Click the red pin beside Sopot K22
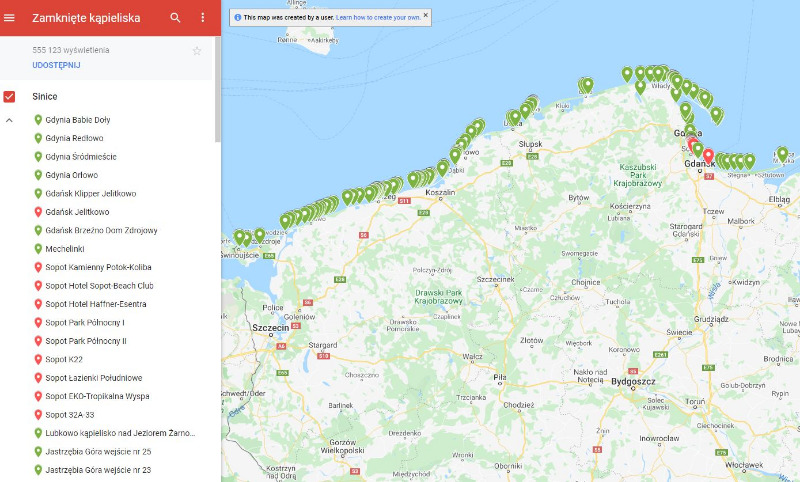Viewport: 800px width, 482px height. [x=38, y=359]
